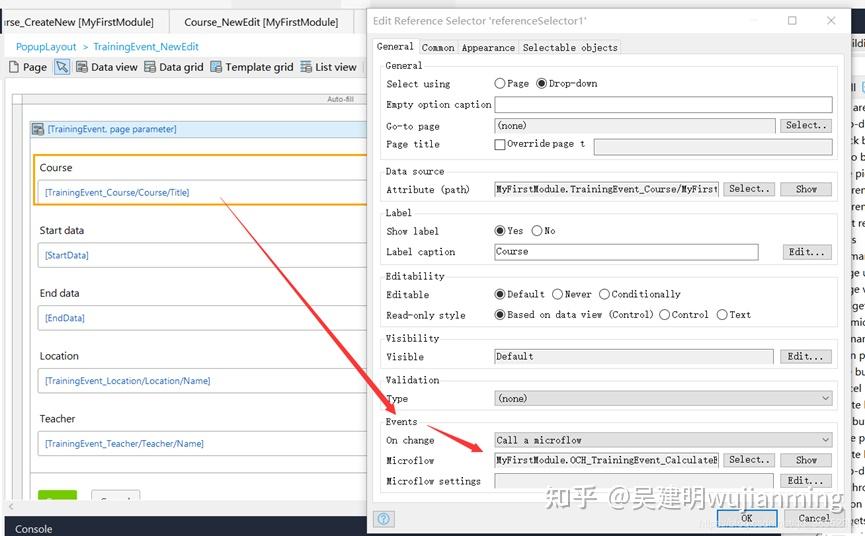Click the help icon in the dialog
This screenshot has width=865, height=536.
tap(384, 518)
